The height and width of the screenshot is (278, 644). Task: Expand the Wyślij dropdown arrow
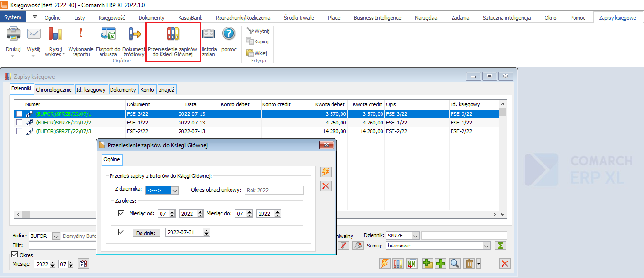[x=33, y=56]
